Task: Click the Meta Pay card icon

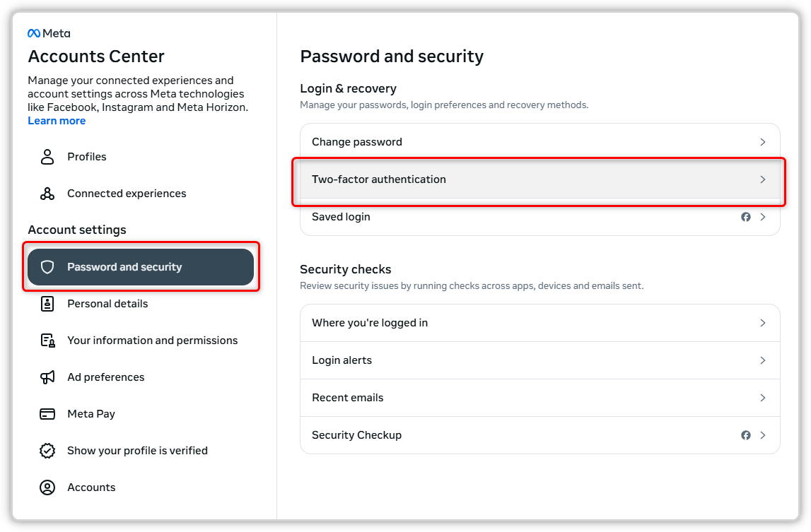Action: click(x=47, y=413)
